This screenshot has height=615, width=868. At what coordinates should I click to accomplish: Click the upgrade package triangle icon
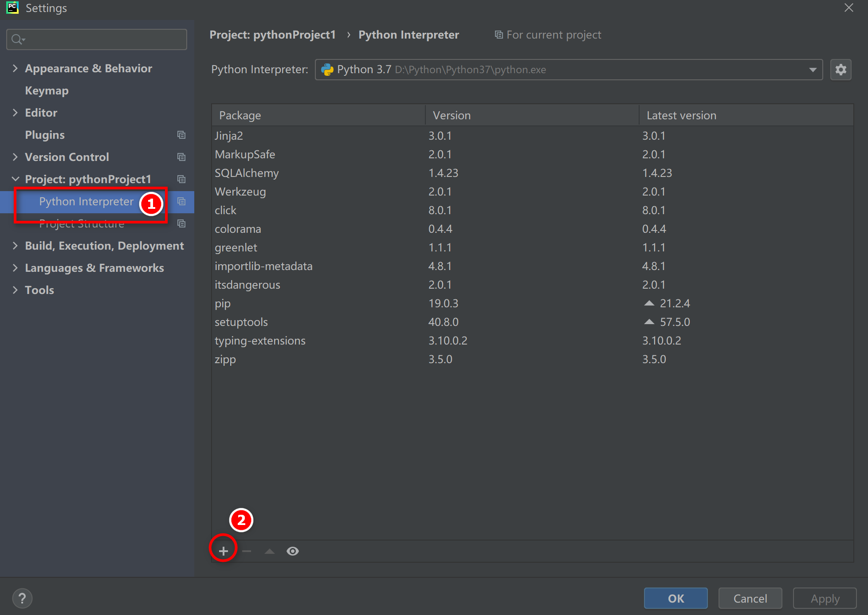coord(270,551)
